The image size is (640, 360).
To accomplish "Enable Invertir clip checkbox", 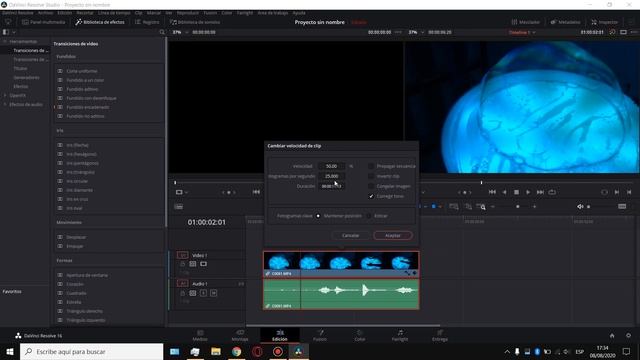I will coord(371,176).
